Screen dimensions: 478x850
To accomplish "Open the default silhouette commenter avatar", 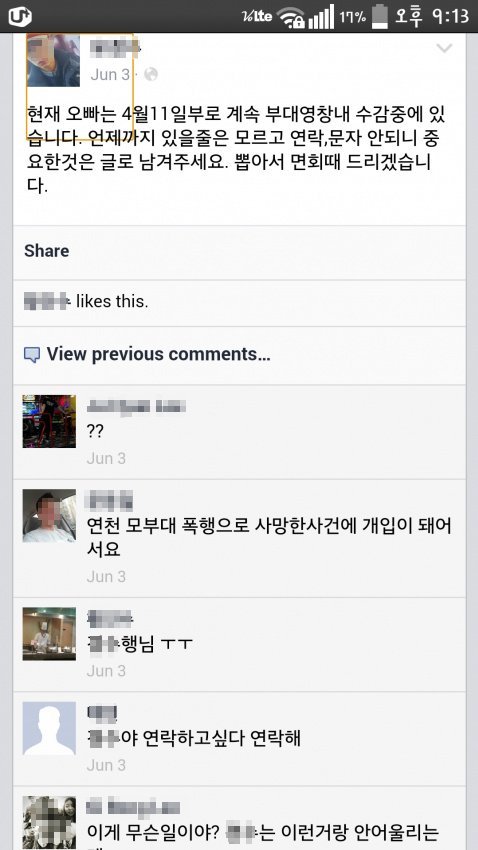I will click(49, 729).
